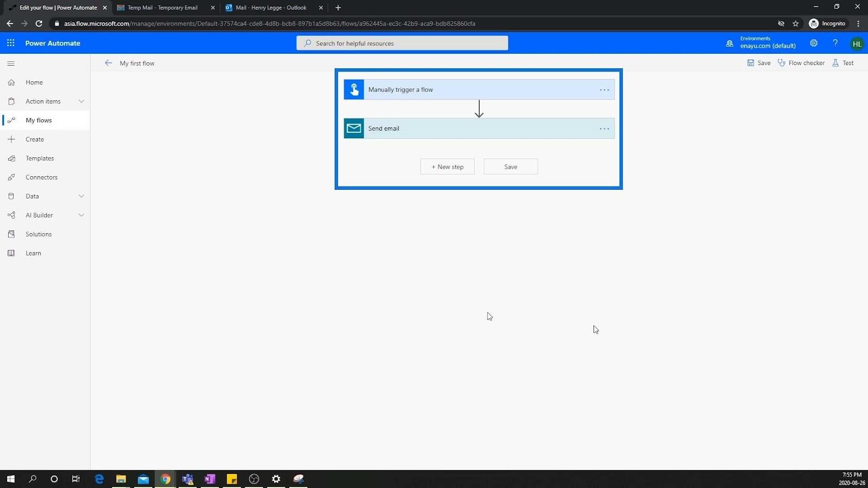Click the Search for helpful resources field
This screenshot has height=488, width=868.
[402, 43]
